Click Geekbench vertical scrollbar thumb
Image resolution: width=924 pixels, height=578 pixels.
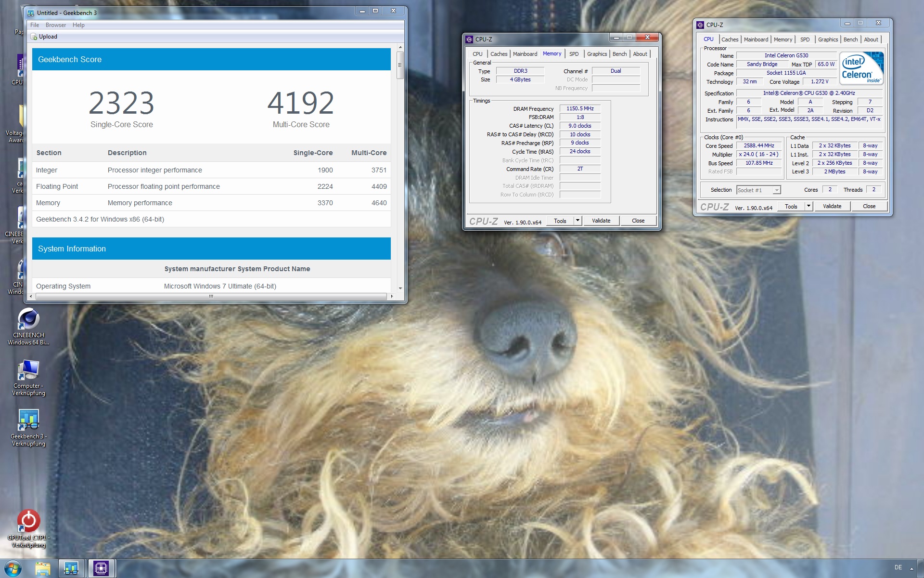[400, 65]
